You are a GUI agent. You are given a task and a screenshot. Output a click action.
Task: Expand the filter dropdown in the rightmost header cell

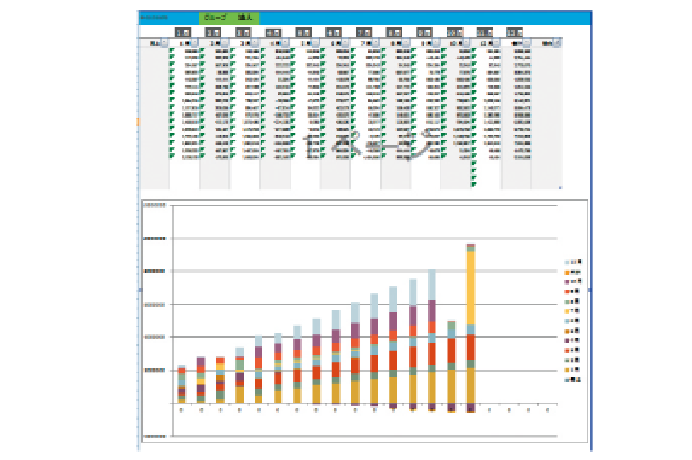click(x=556, y=44)
